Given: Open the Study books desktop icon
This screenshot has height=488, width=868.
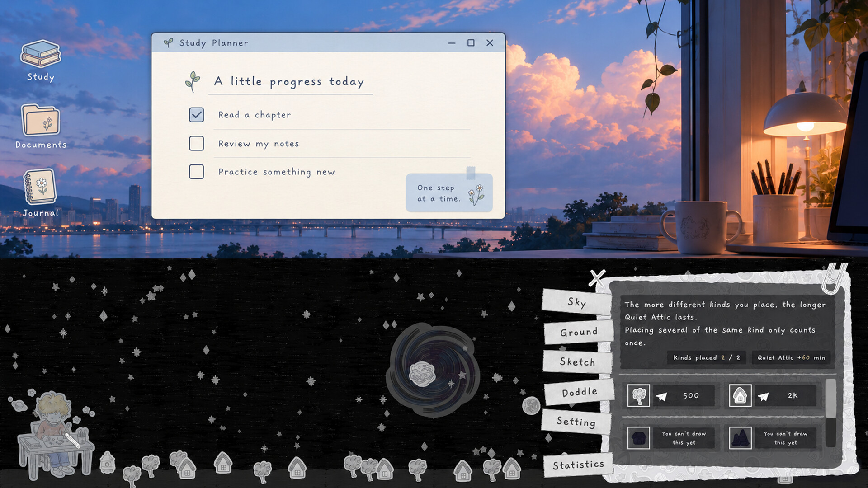Looking at the screenshot, I should [x=41, y=54].
